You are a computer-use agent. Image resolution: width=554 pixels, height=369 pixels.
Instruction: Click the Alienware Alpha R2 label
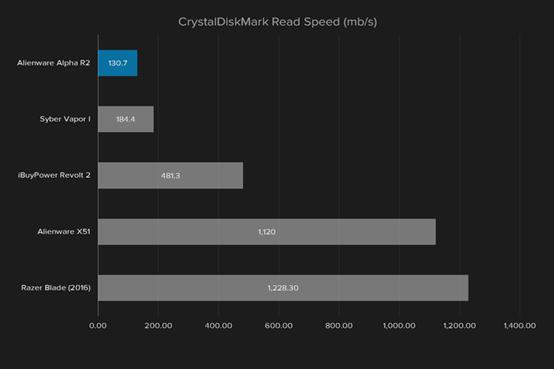(53, 63)
